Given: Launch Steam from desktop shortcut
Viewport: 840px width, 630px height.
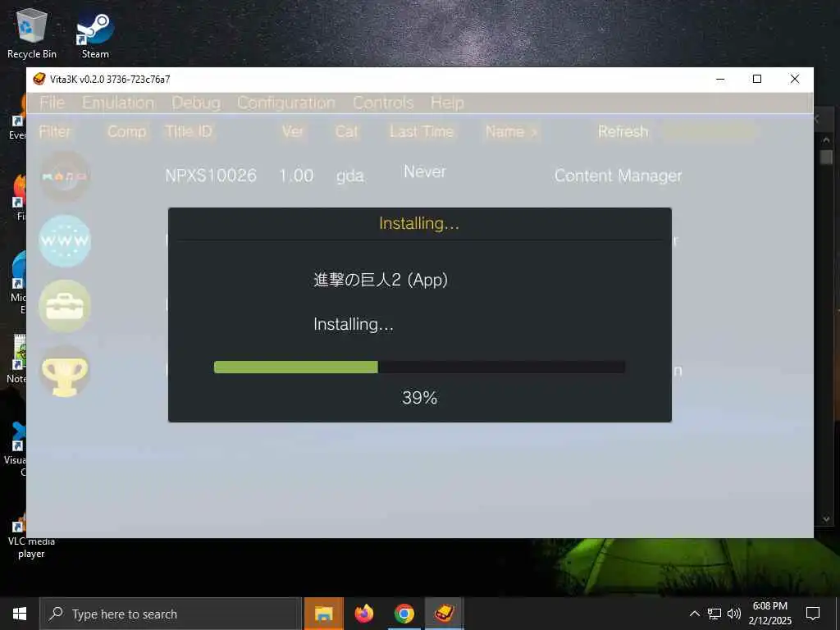Looking at the screenshot, I should [x=95, y=33].
